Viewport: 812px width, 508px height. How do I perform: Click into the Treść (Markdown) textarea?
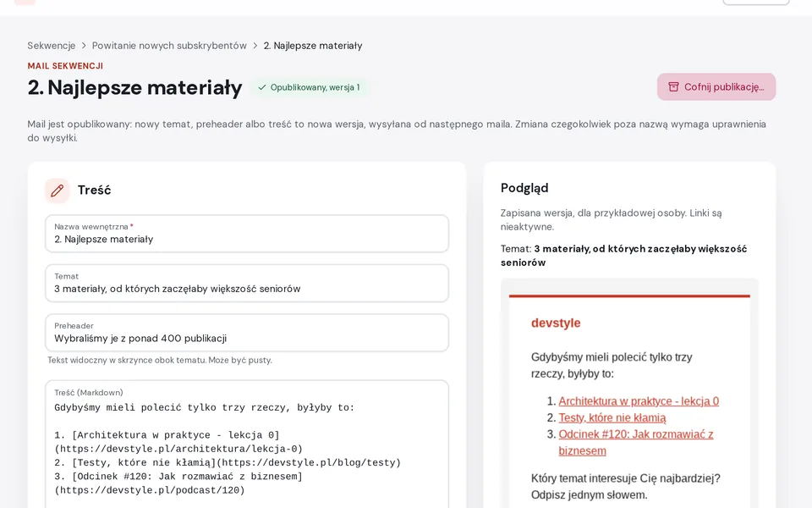(x=247, y=444)
